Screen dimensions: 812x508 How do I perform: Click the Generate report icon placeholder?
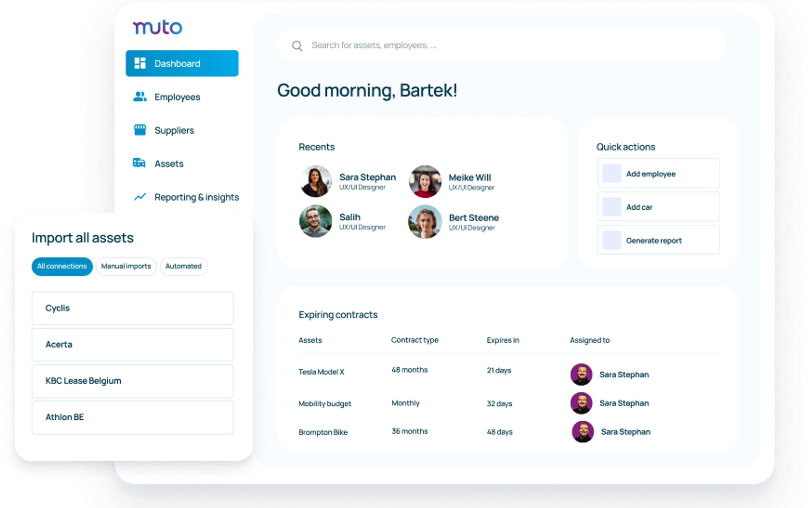[x=612, y=240]
